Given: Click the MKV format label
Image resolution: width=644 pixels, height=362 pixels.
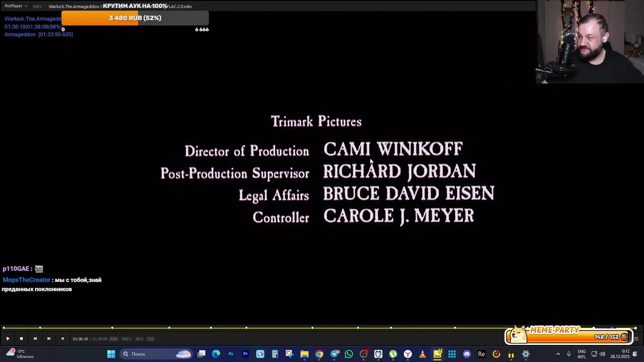Looking at the screenshot, I should (x=37, y=7).
